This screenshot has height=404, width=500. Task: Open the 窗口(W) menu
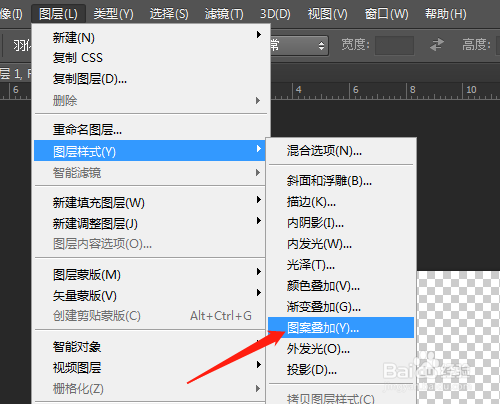[x=387, y=14]
